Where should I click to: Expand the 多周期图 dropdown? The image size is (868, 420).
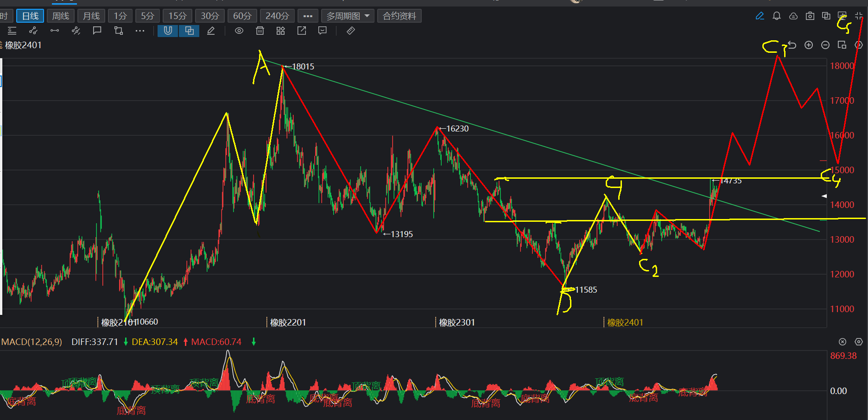point(348,16)
